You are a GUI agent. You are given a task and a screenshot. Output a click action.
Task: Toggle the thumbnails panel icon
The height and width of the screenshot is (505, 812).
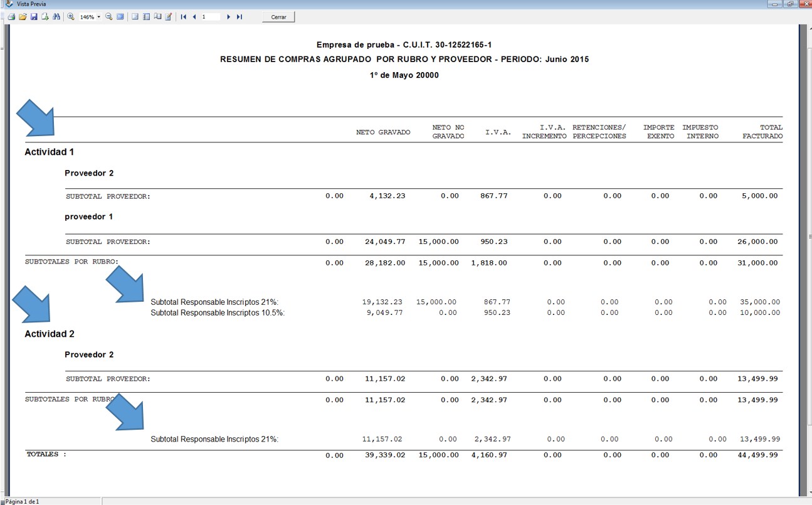click(x=146, y=17)
